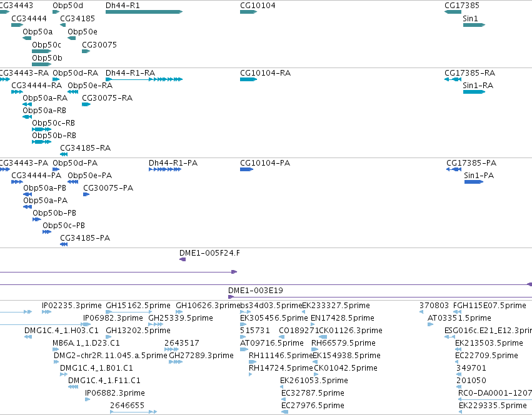Select the Dh44-R1 gene bar
Screen dimensions: 532x415
tap(144, 12)
